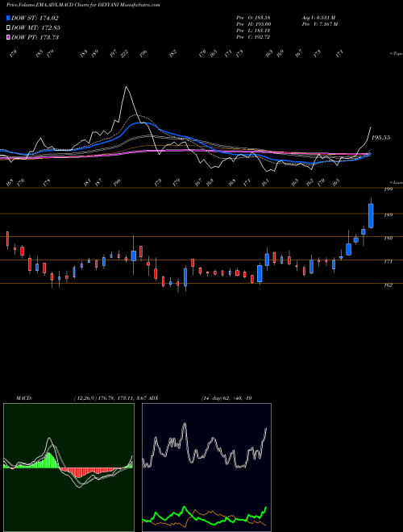The image size is (403, 532).
Task: Click the 'Pre C: 192.72' value
Action: pos(253,36)
